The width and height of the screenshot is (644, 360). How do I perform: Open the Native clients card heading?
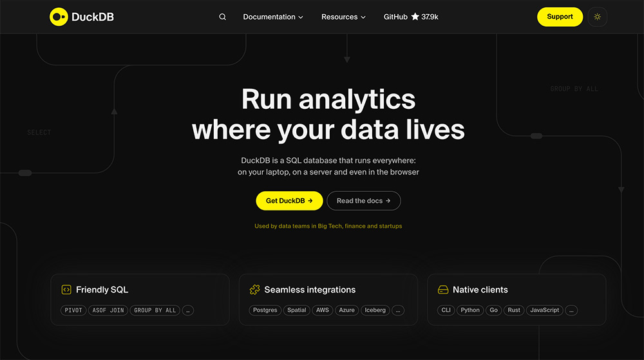(480, 290)
